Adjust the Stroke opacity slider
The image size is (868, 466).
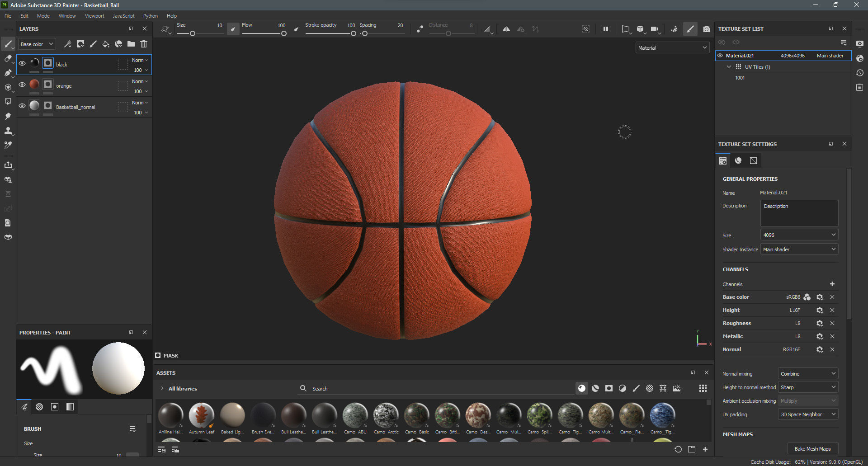330,33
